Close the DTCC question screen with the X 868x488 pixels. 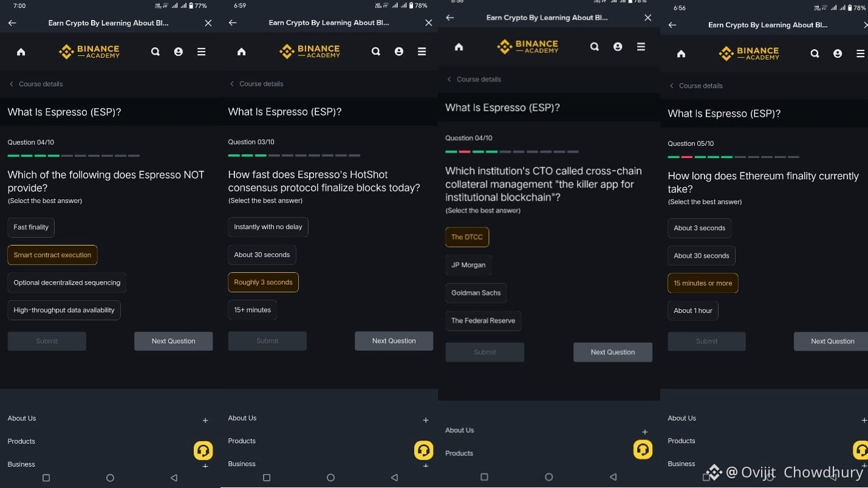(x=648, y=18)
